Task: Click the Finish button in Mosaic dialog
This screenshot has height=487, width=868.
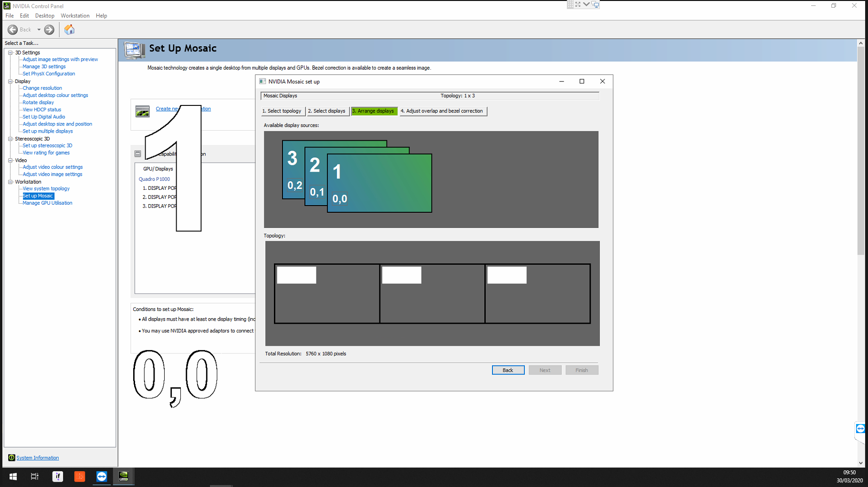Action: 581,370
